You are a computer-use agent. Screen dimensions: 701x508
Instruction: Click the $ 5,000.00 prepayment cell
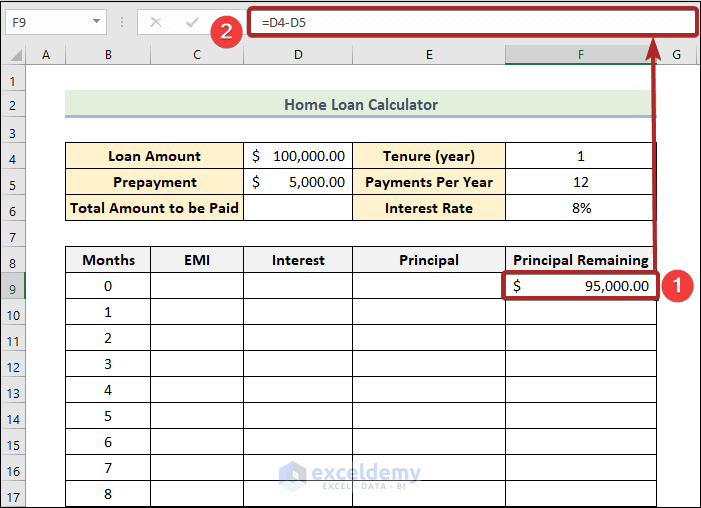coord(298,182)
